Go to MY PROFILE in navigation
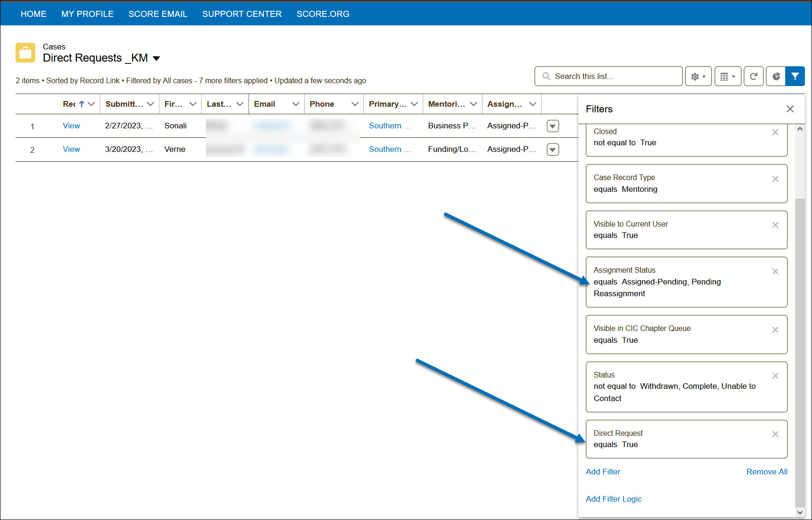 [87, 14]
